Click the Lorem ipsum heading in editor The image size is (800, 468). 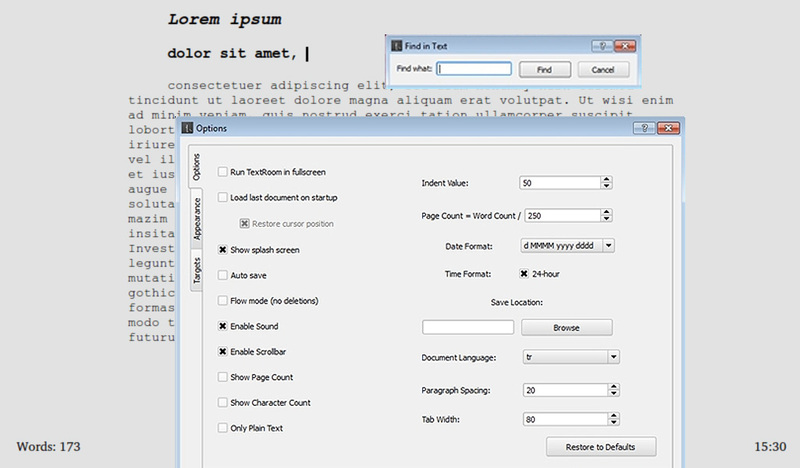pos(224,19)
